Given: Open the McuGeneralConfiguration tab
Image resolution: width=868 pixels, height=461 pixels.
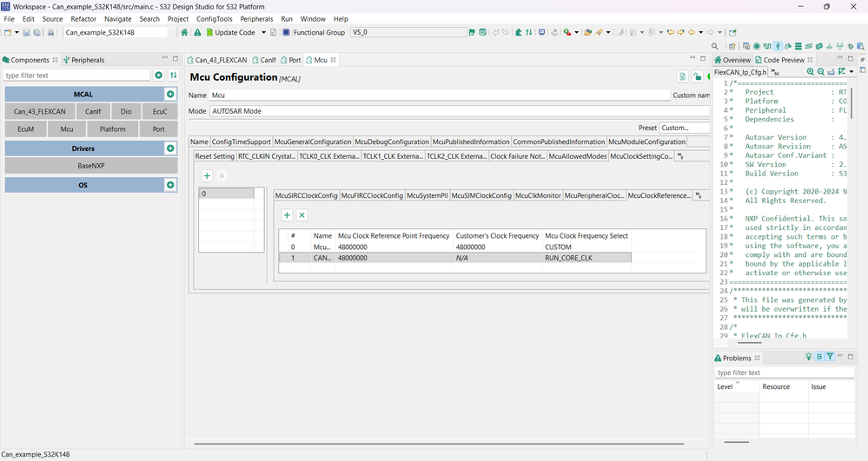Looking at the screenshot, I should (x=313, y=142).
